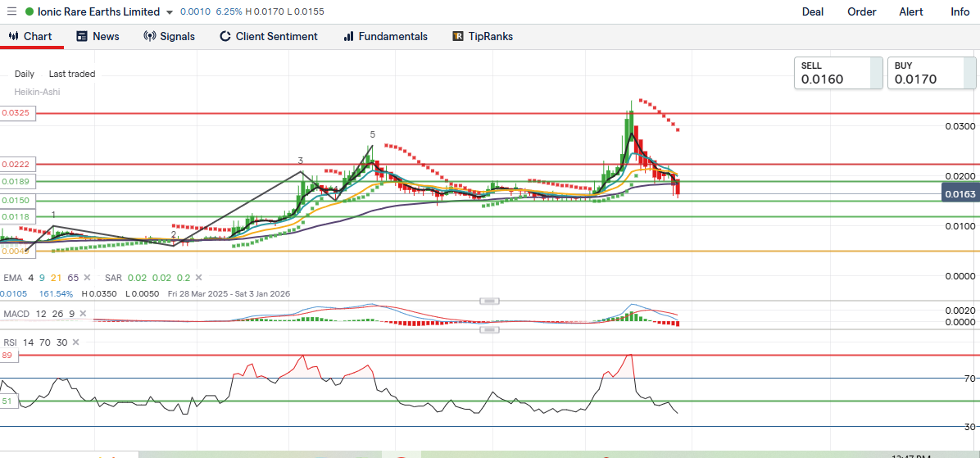The width and height of the screenshot is (980, 458).
Task: View the Client Sentiment tab
Action: [268, 37]
